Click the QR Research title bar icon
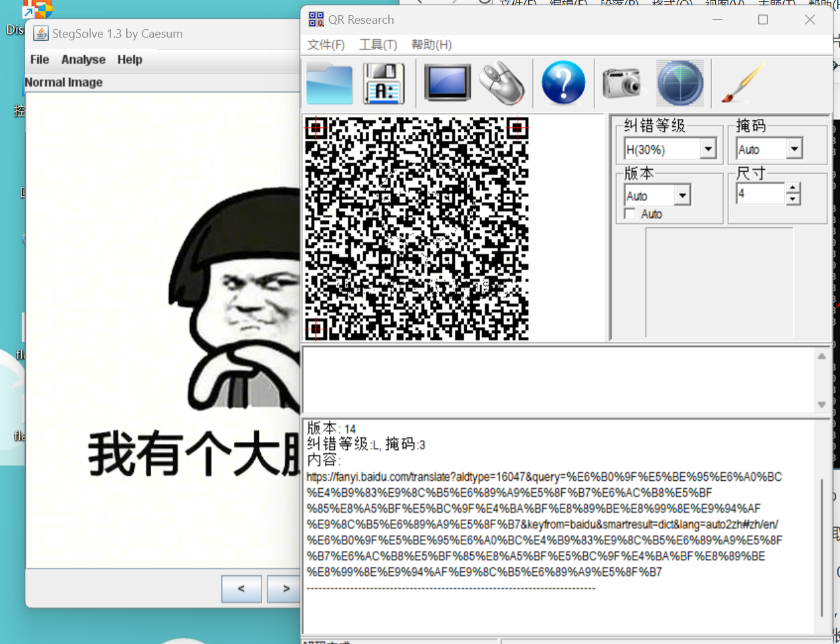The image size is (840, 644). pyautogui.click(x=316, y=20)
